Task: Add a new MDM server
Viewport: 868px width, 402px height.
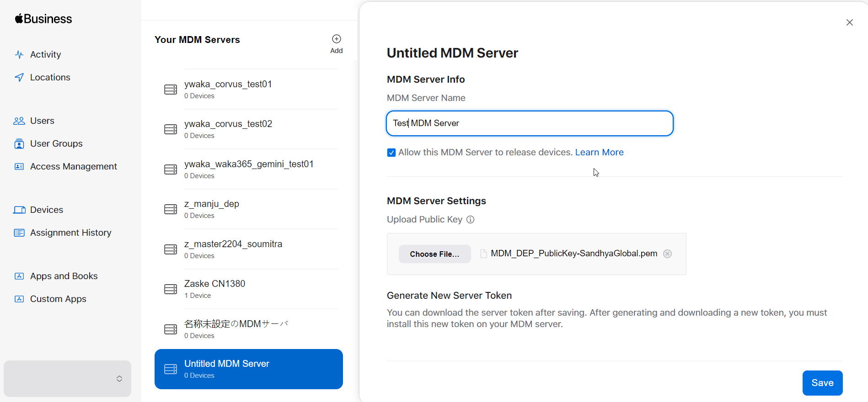Action: click(337, 44)
